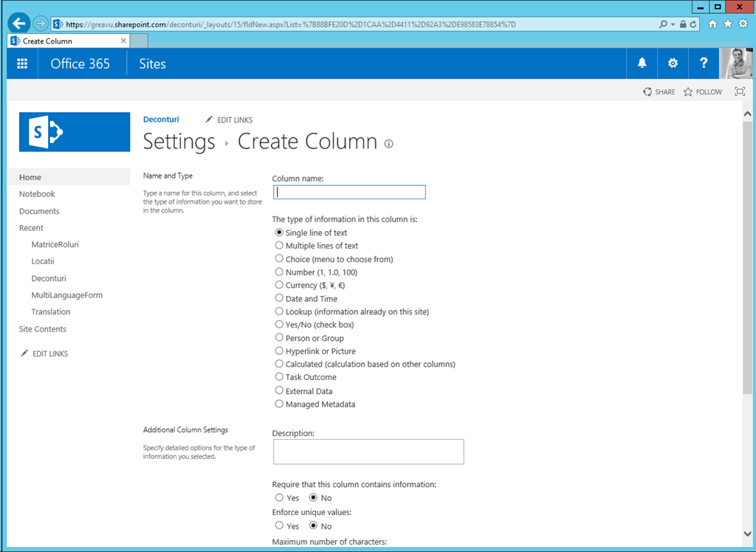
Task: Click the browser back arrow button
Action: point(18,24)
